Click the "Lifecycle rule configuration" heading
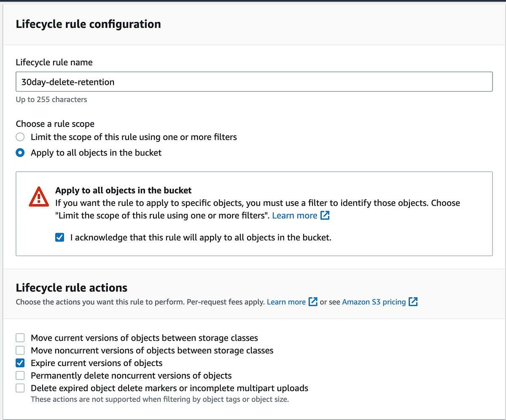The image size is (506, 420). click(x=88, y=24)
